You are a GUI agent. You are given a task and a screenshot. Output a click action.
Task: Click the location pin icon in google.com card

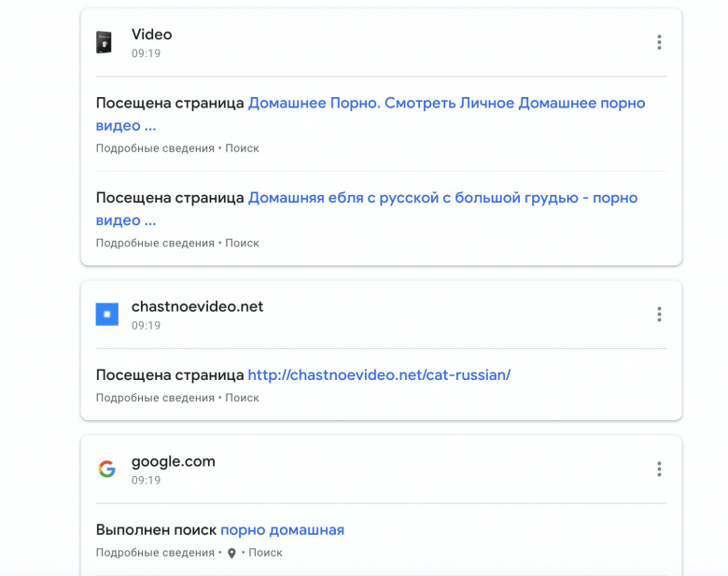(231, 553)
